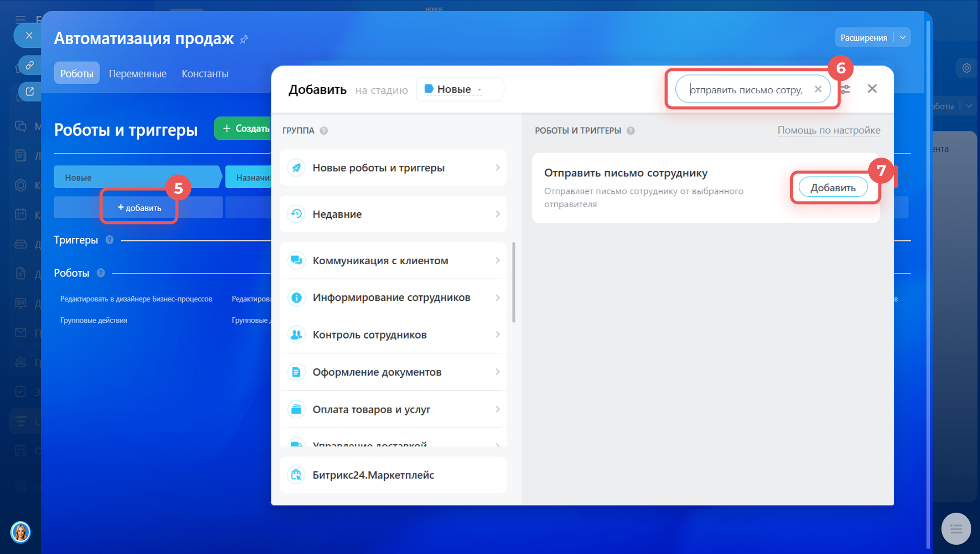Clear the search field with X icon
Screen dimensions: 980x554
click(818, 89)
